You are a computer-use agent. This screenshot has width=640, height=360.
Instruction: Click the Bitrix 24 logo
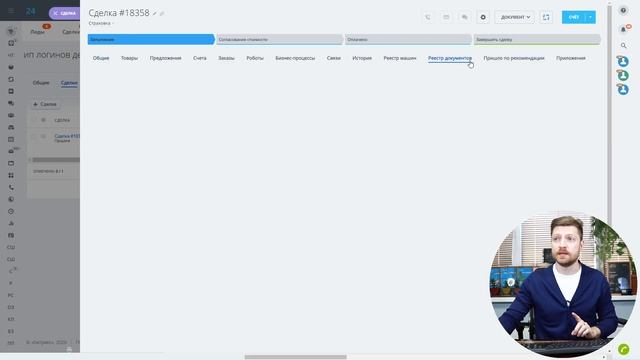pos(31,11)
